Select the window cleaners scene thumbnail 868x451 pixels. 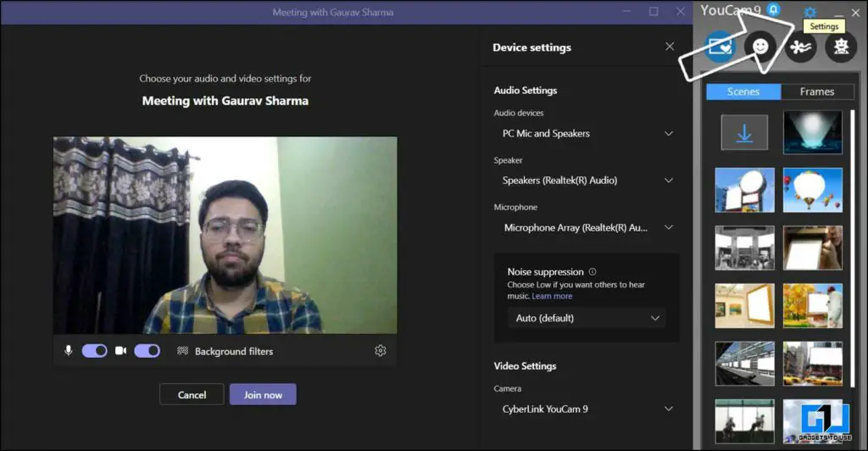[x=744, y=421]
